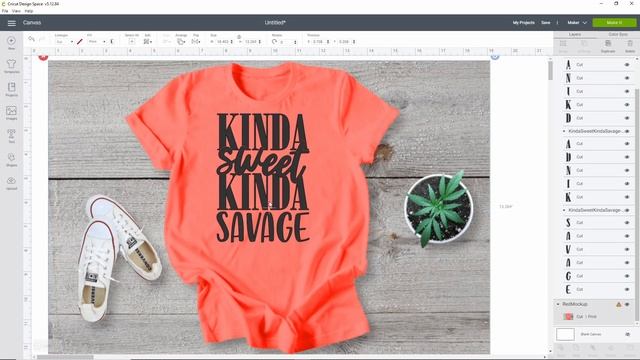Click the Position X input field

pos(319,42)
